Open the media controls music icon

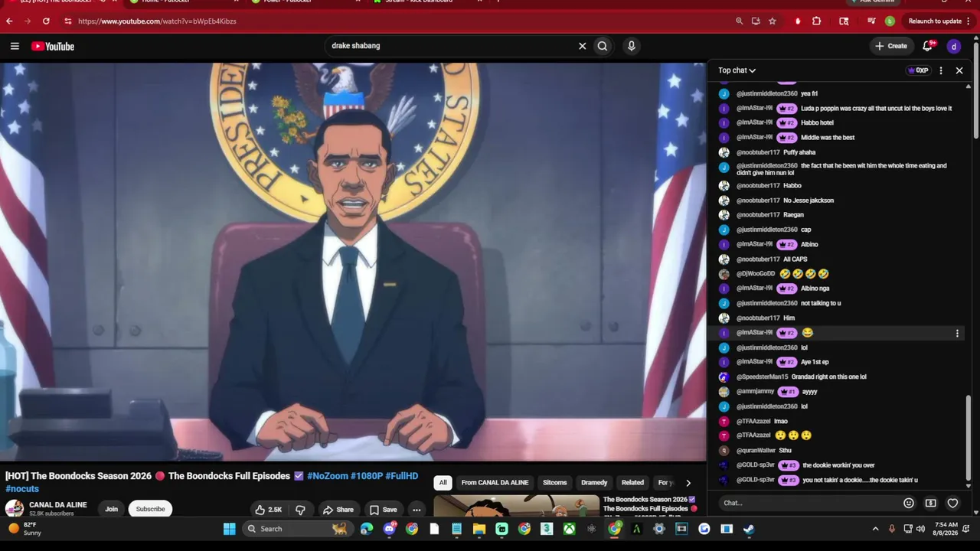tap(871, 21)
